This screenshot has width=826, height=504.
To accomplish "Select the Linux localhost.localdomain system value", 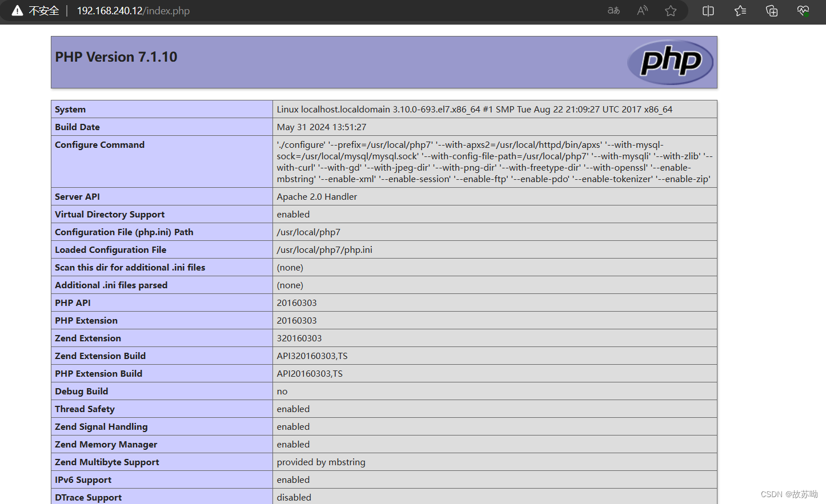I will [x=475, y=110].
